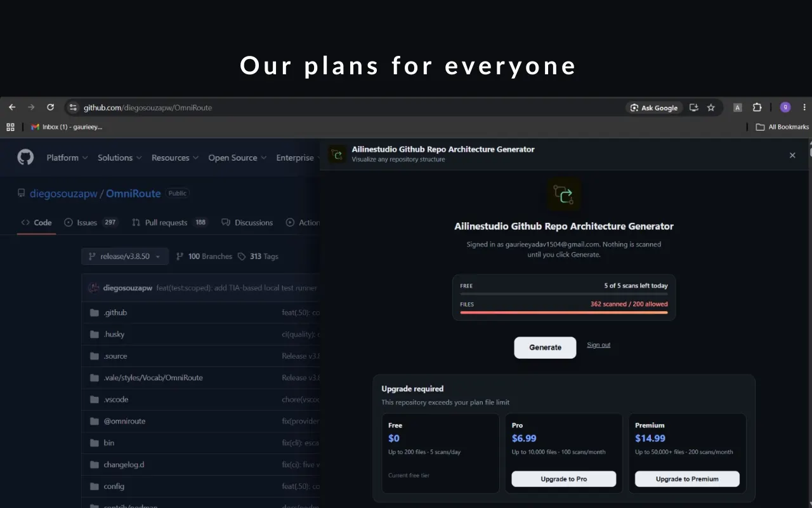Click the FREE scans progress bar
Viewport: 812px width, 508px height.
[x=564, y=294]
